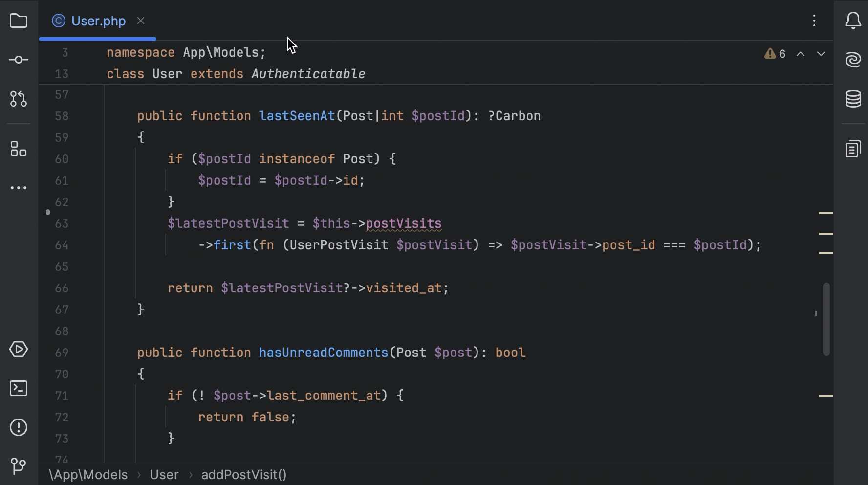Image resolution: width=868 pixels, height=485 pixels.
Task: Click 'instanceof' keyword on line 60
Action: (297, 159)
